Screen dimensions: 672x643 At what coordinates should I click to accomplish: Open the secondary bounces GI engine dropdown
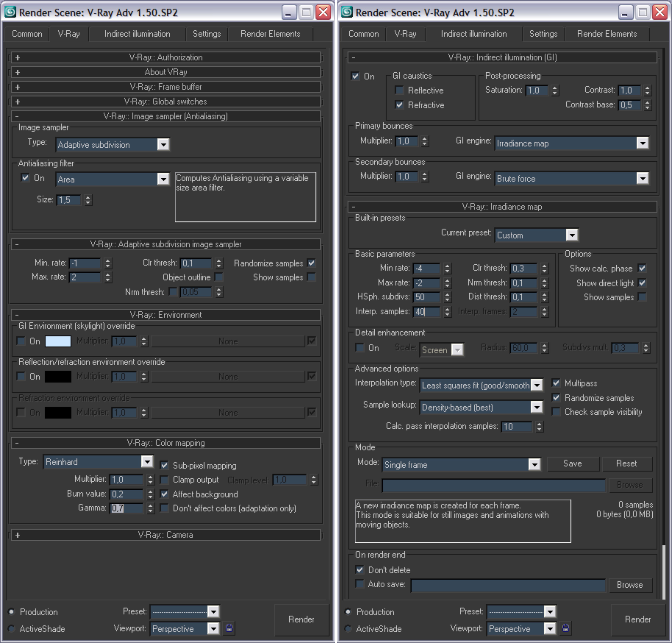tap(642, 178)
